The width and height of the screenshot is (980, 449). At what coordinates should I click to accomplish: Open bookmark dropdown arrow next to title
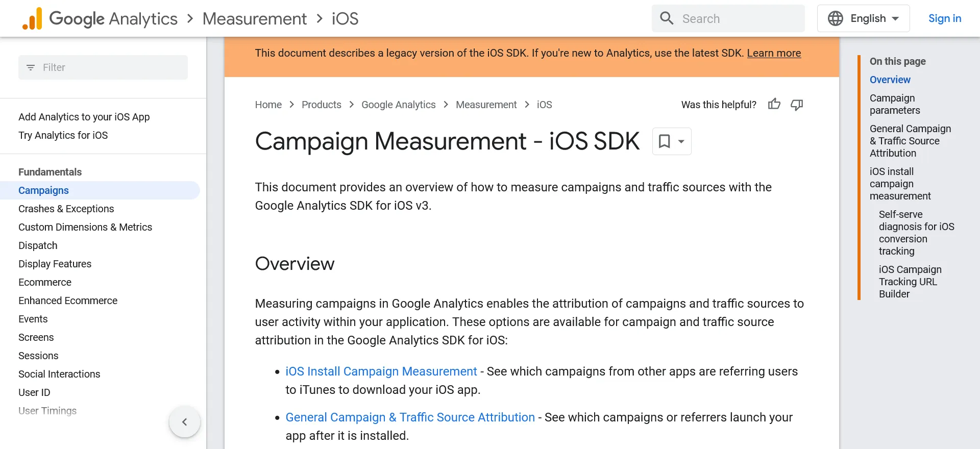coord(681,141)
